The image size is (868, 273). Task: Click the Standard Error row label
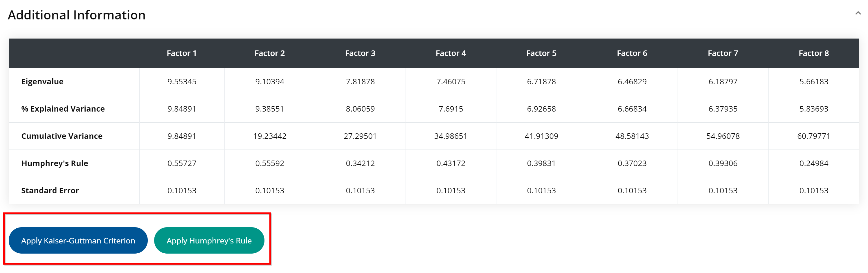point(50,190)
